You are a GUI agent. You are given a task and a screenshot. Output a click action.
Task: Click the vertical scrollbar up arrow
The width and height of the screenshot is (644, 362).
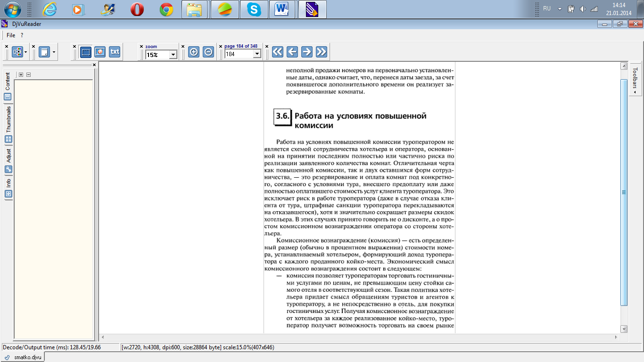(x=624, y=66)
